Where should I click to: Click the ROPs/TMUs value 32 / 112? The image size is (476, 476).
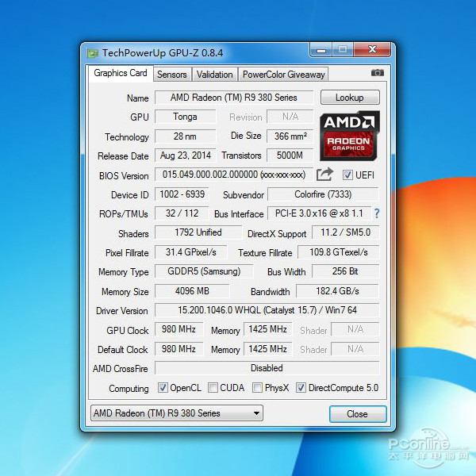[x=182, y=213]
